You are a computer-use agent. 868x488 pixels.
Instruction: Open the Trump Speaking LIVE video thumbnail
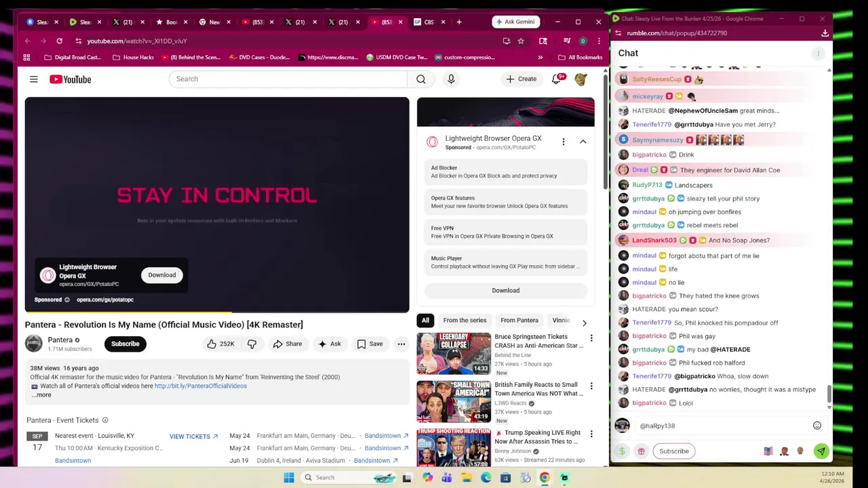tap(454, 447)
